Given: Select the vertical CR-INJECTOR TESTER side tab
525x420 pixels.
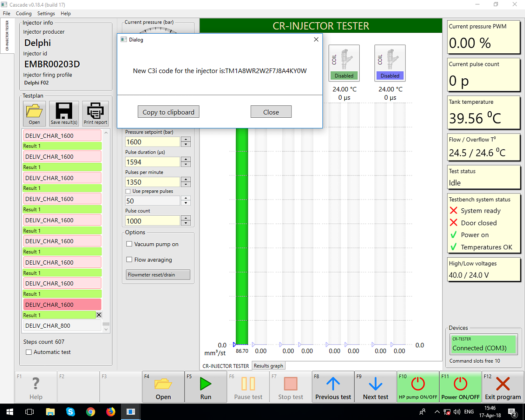Looking at the screenshot, I should point(7,35).
